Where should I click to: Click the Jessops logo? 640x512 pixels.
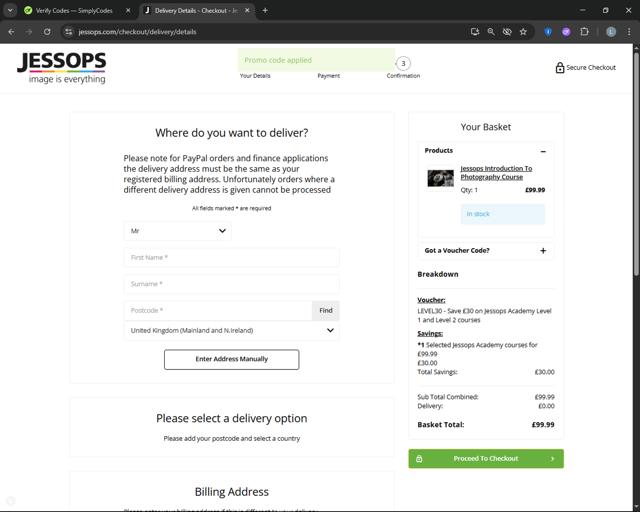click(x=61, y=68)
